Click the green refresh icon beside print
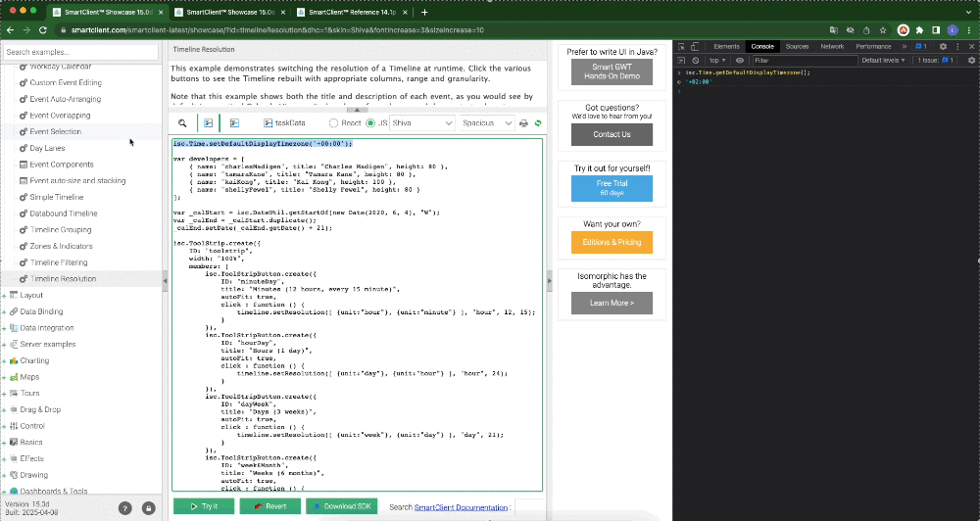980x521 pixels. point(537,123)
